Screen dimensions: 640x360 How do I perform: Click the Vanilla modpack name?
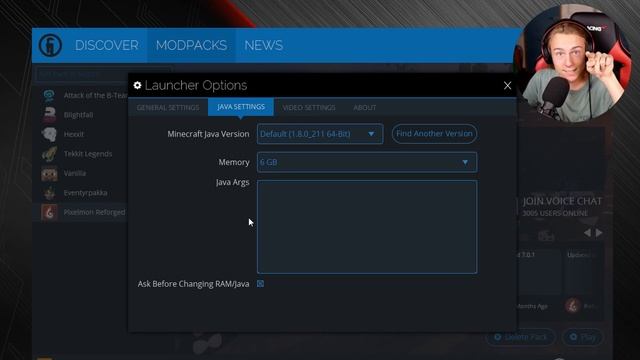pyautogui.click(x=75, y=173)
